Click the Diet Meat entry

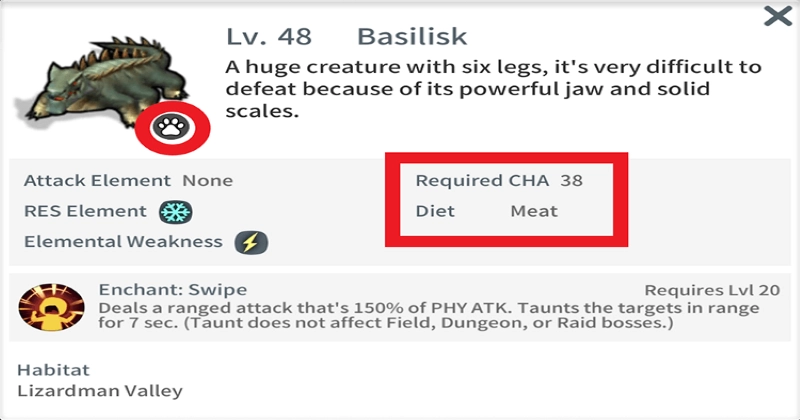[x=487, y=211]
